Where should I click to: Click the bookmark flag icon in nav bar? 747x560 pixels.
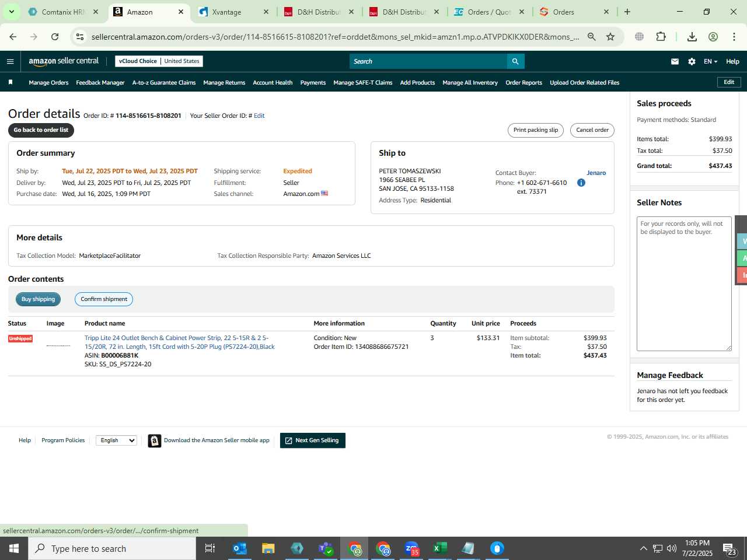[x=11, y=82]
